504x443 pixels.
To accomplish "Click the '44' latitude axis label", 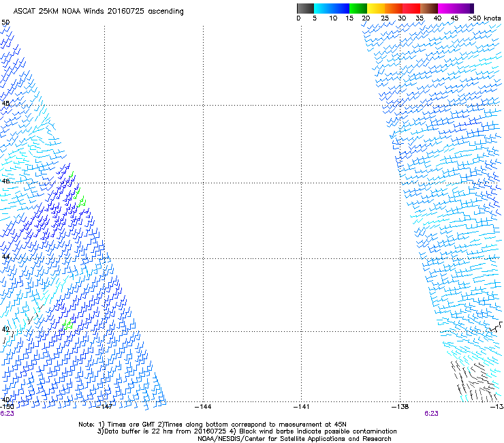I will coord(5,257).
